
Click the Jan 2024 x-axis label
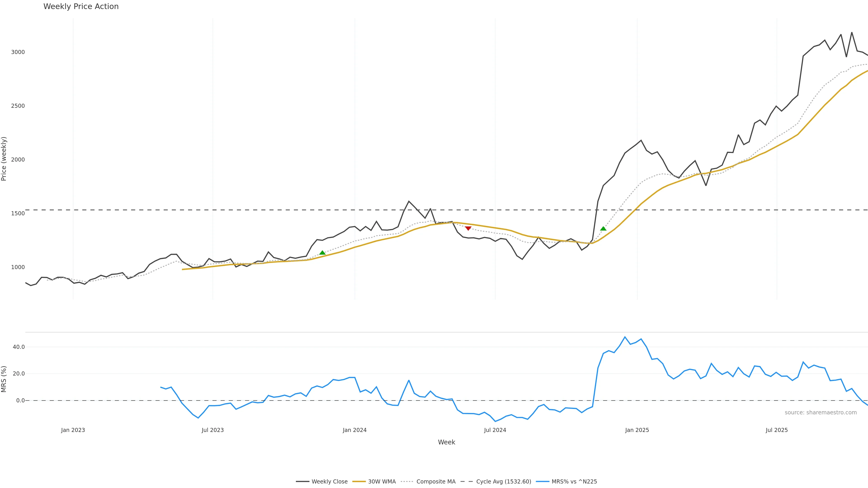pyautogui.click(x=354, y=430)
